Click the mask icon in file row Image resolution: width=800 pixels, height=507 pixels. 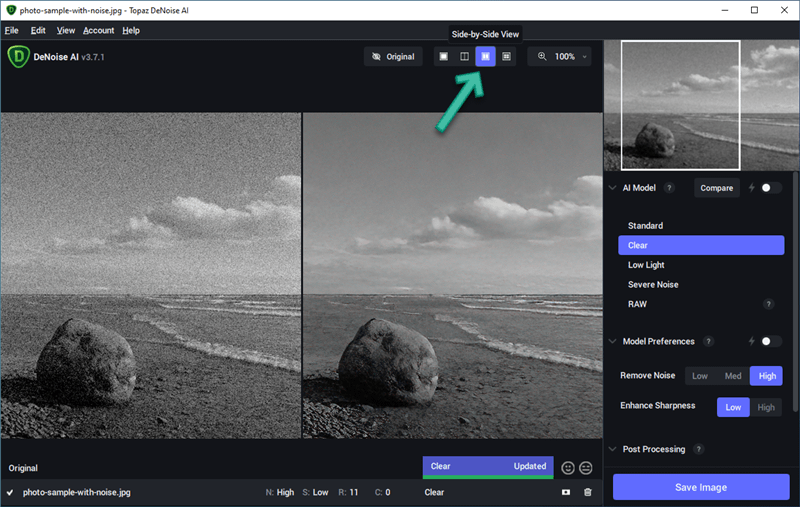(566, 492)
